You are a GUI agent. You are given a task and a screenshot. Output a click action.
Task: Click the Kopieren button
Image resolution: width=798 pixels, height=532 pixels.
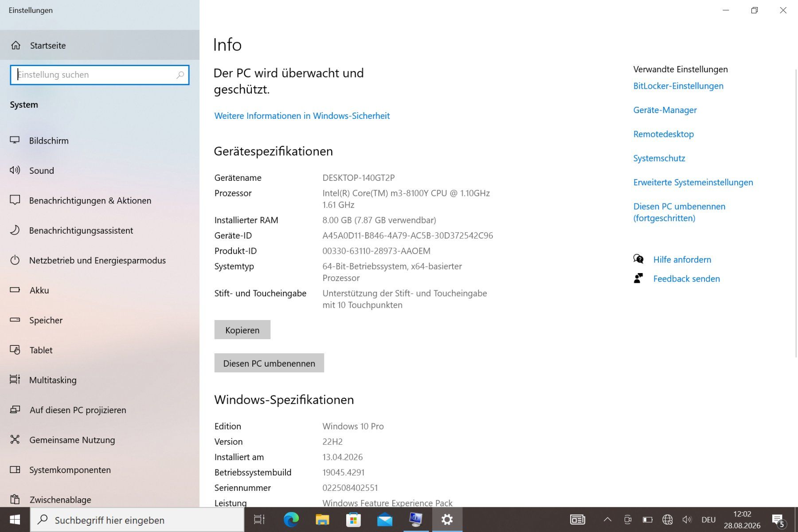(x=243, y=330)
